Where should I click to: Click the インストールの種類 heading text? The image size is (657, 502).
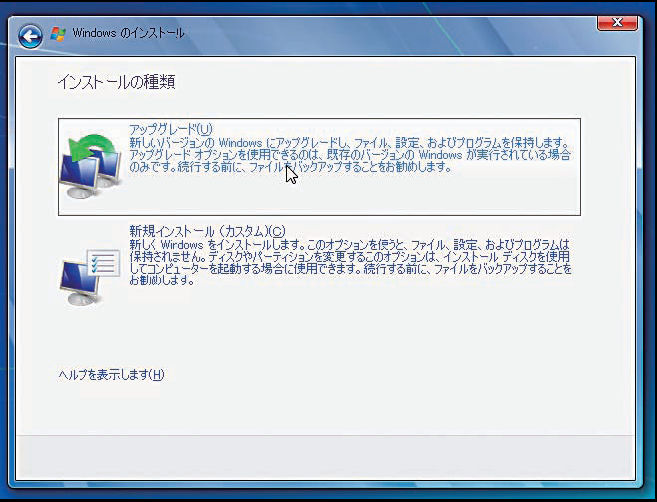pyautogui.click(x=116, y=82)
